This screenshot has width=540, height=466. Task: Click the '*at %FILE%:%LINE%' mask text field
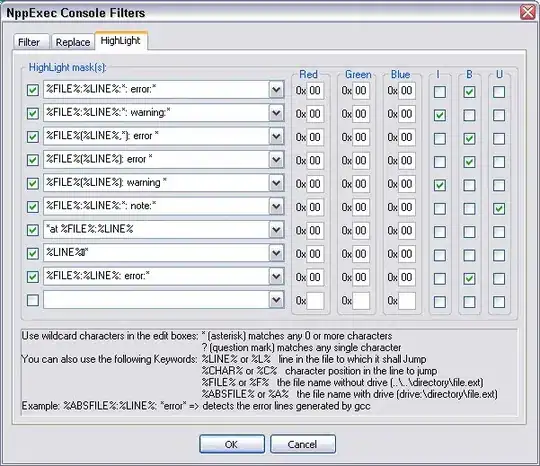click(x=156, y=229)
